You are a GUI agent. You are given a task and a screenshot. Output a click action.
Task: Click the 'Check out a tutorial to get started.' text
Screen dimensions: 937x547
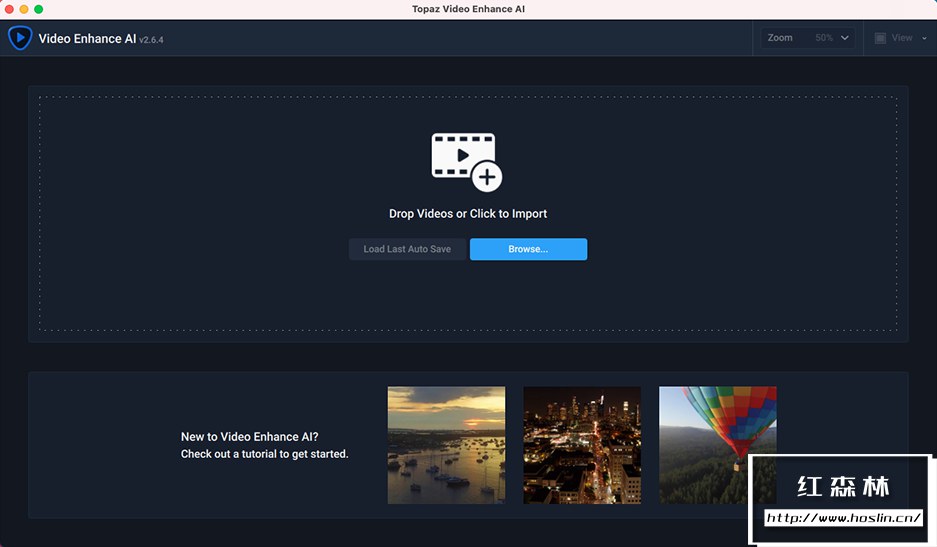265,454
